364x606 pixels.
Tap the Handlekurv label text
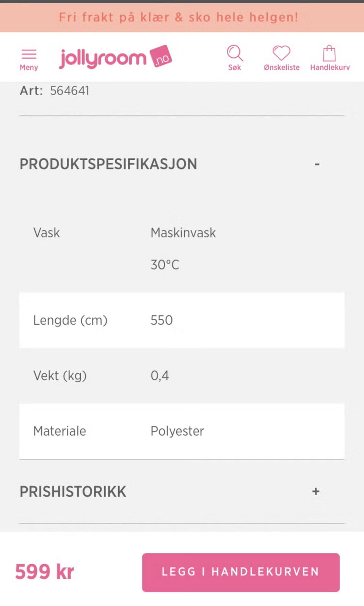[x=330, y=68]
